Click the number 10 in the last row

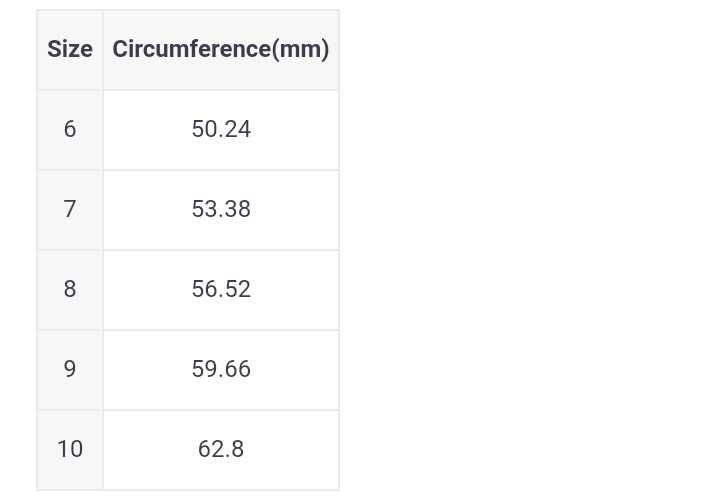(x=70, y=450)
